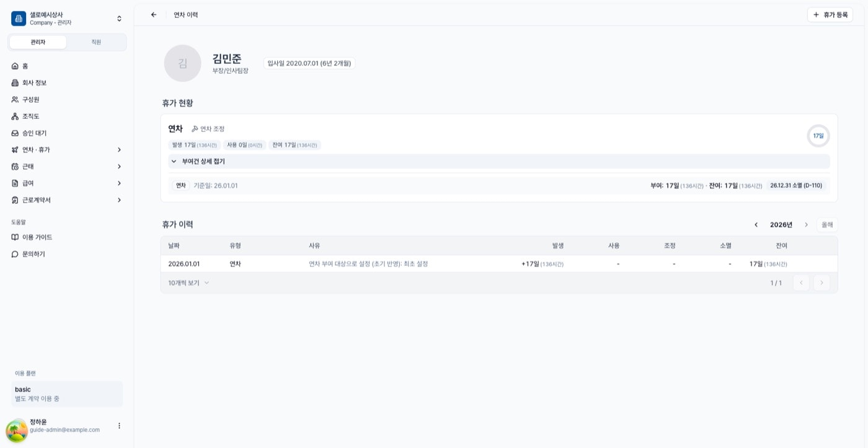This screenshot has width=868, height=448.
Task: Click the 올해 button
Action: (827, 224)
